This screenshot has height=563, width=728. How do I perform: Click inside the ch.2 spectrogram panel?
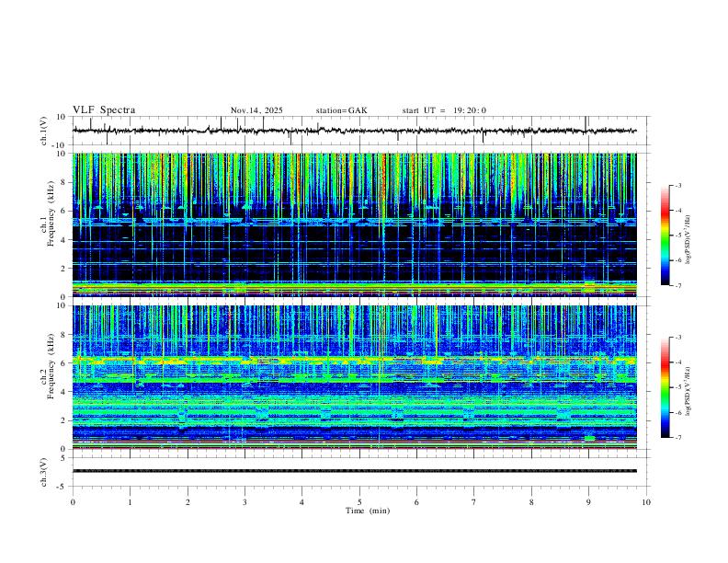click(354, 377)
